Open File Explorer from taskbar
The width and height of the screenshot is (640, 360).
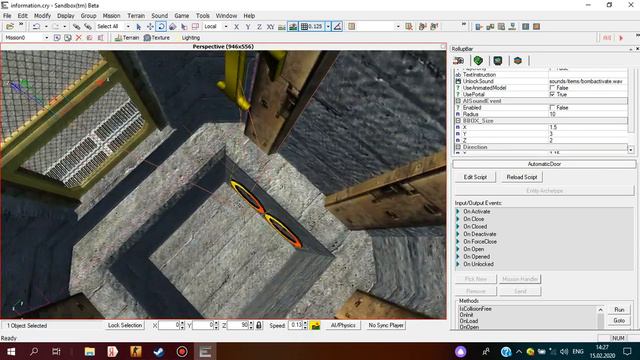pyautogui.click(x=90, y=351)
